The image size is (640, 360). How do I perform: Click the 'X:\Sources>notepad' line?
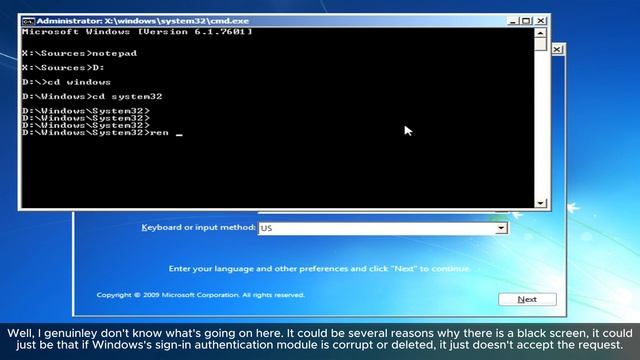click(80, 53)
